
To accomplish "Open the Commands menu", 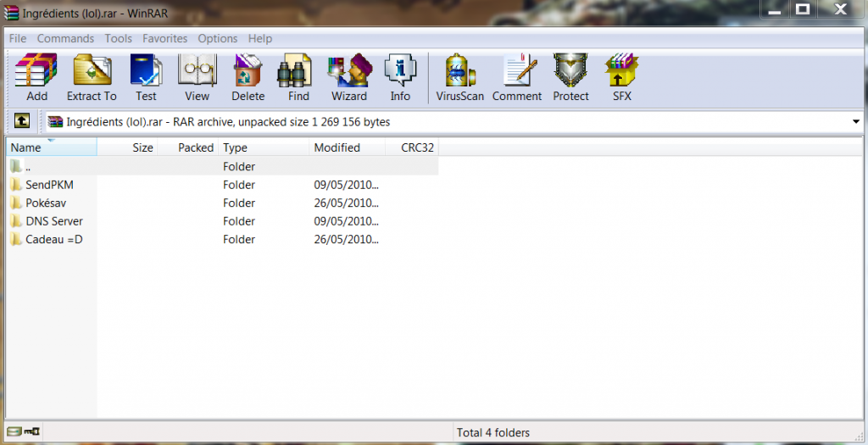I will [65, 38].
